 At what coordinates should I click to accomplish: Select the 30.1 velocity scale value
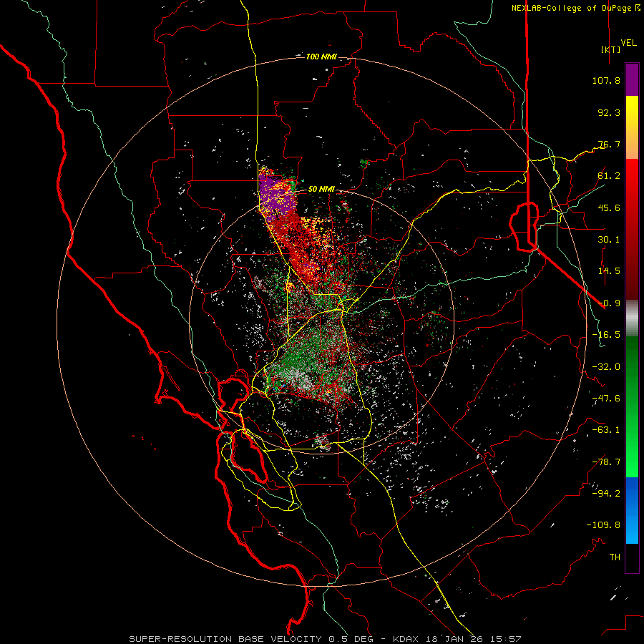[x=609, y=240]
